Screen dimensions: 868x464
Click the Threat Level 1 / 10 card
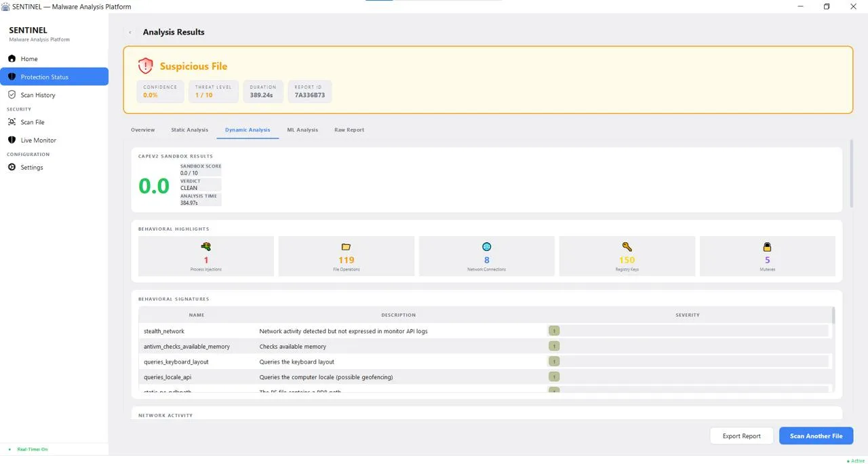pos(214,92)
